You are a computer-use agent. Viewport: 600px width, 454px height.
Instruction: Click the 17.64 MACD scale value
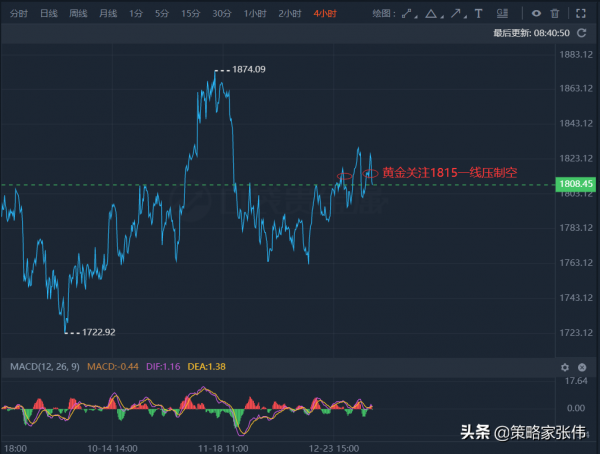(x=576, y=381)
